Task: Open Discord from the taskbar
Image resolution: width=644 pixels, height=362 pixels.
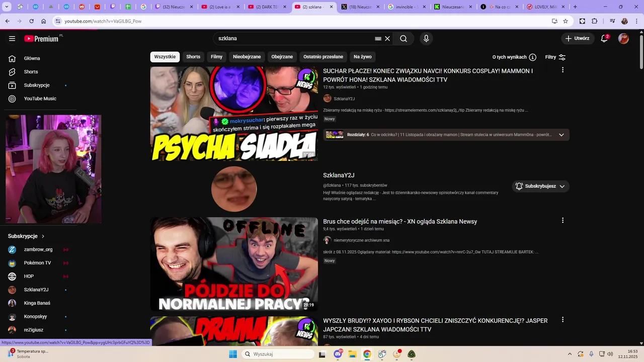Action: (x=338, y=354)
